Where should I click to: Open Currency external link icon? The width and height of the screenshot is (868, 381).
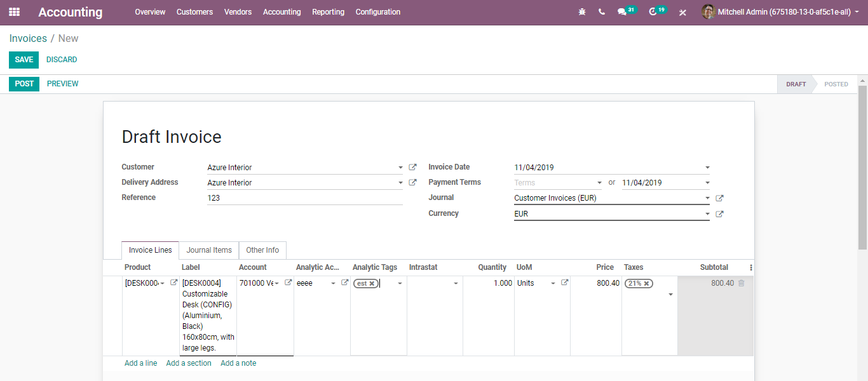pyautogui.click(x=719, y=214)
